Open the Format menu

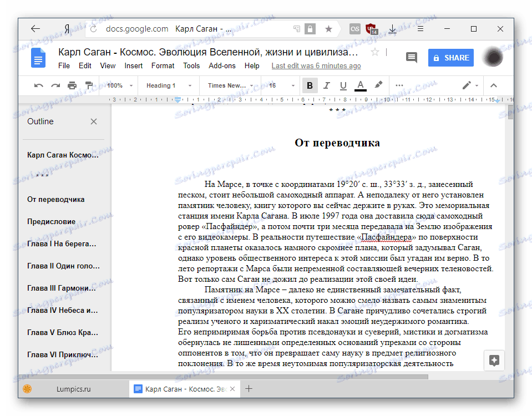point(163,66)
